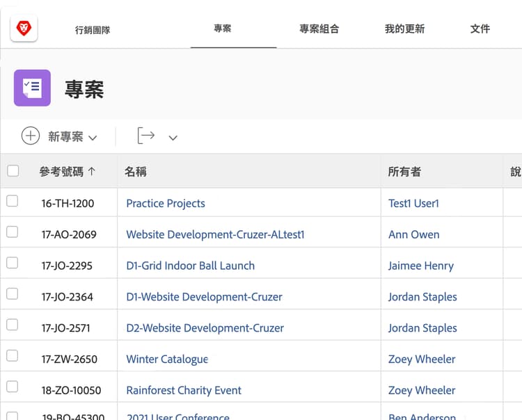Sort by the 名稱 column header
Image resolution: width=522 pixels, height=420 pixels.
click(x=136, y=172)
